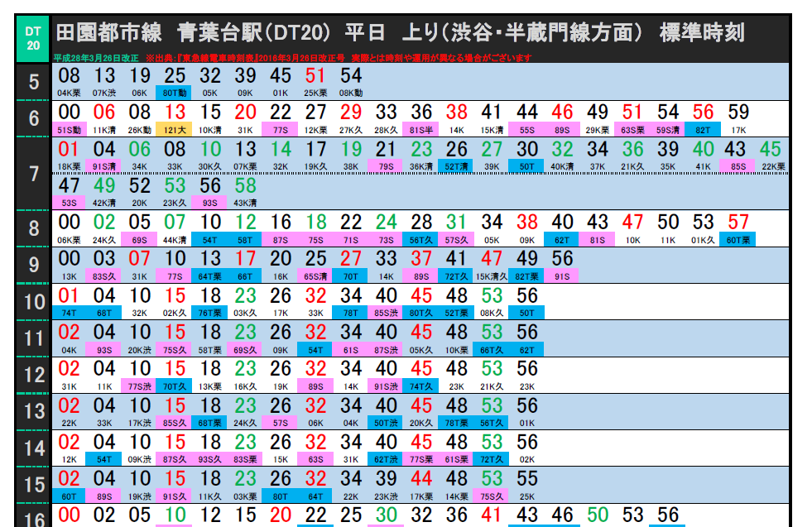812x527 pixels.
Task: Select the hour 9 row header
Action: point(34,265)
